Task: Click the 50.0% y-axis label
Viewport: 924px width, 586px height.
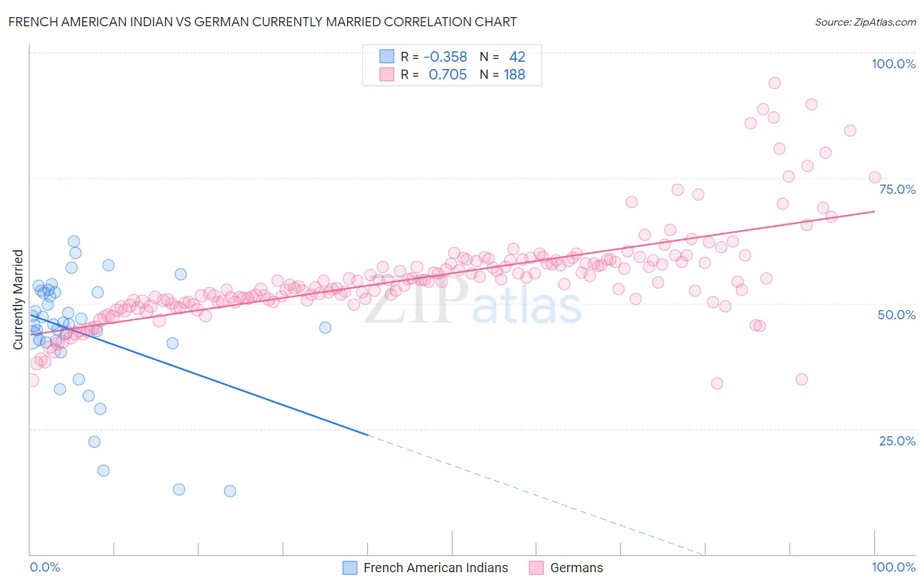Action: [897, 315]
